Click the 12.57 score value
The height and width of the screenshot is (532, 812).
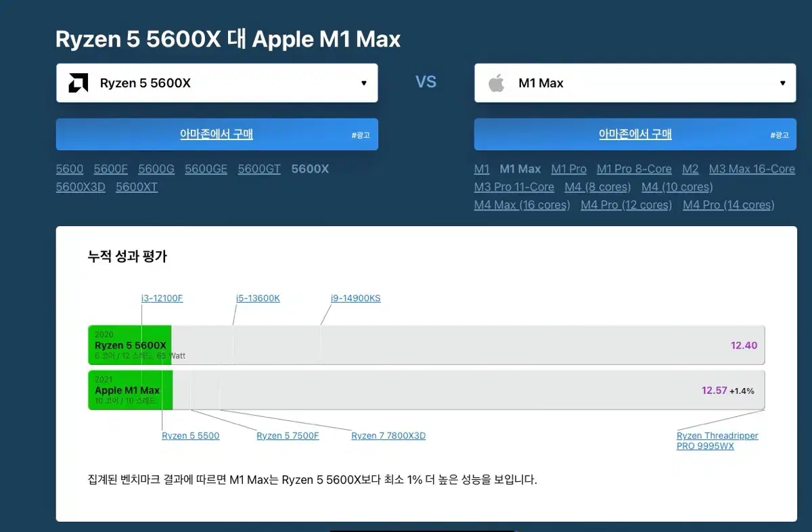point(714,391)
